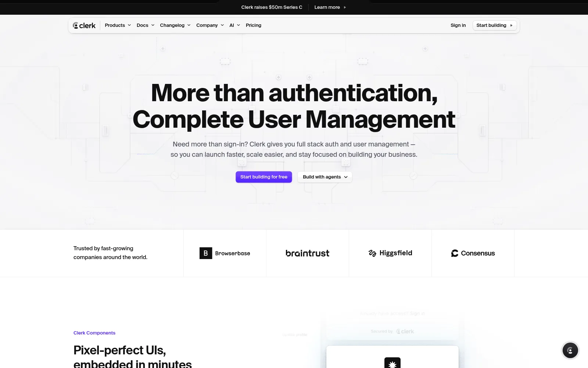Expand the Company menu

(x=210, y=25)
